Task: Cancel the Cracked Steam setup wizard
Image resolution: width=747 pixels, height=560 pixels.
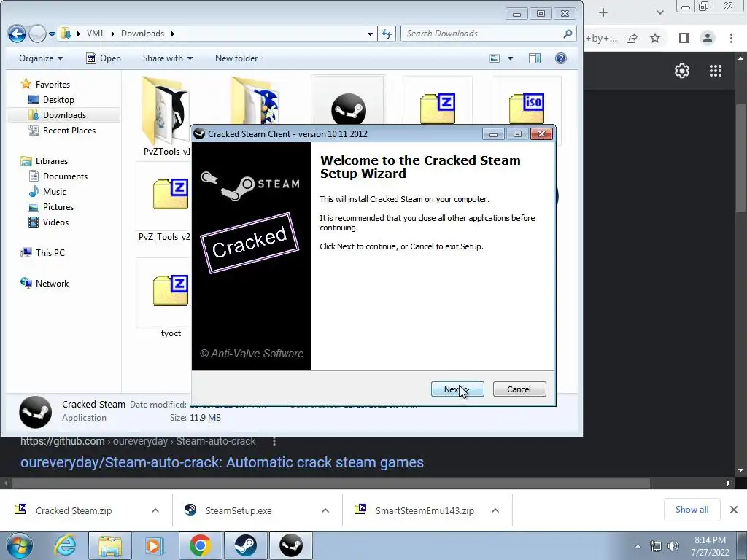Action: pyautogui.click(x=519, y=389)
